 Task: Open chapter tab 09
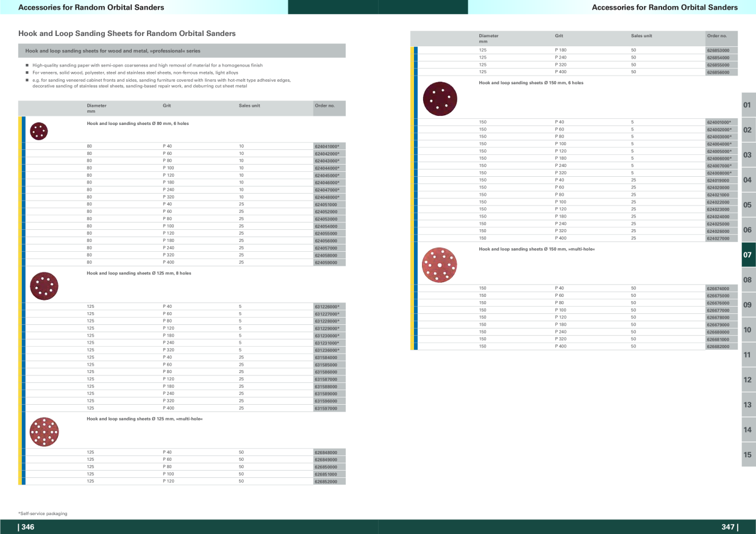749,305
